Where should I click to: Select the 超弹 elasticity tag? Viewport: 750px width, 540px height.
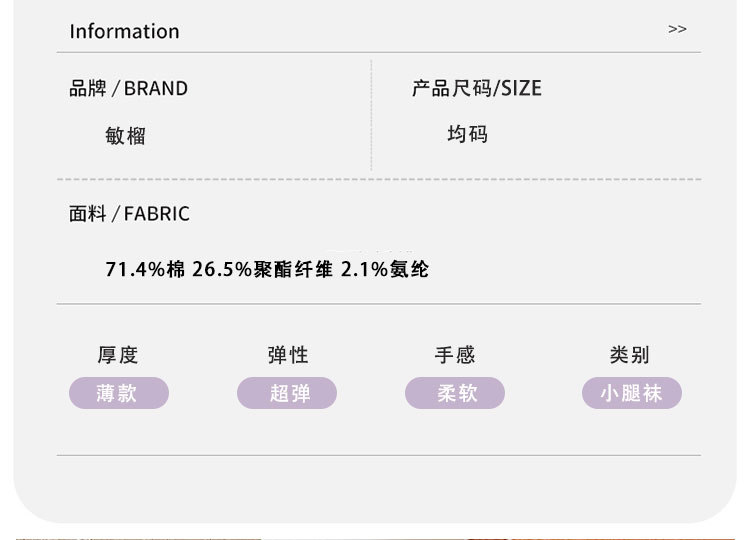[287, 393]
